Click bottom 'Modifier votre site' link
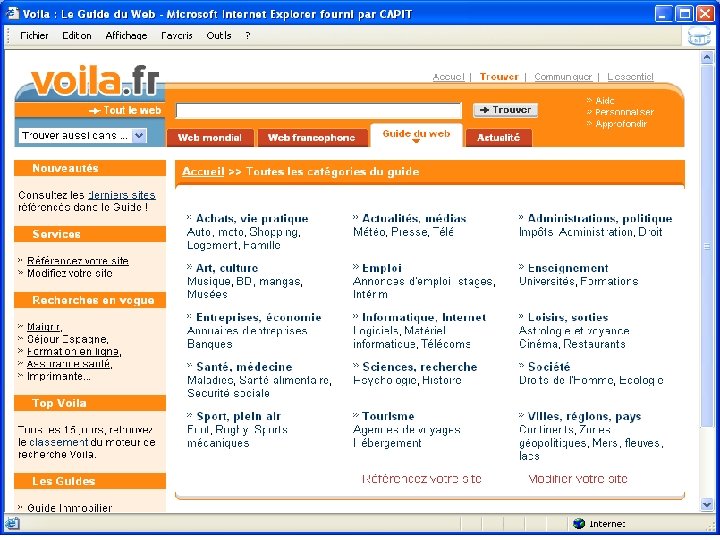The height and width of the screenshot is (540, 720). (x=578, y=479)
